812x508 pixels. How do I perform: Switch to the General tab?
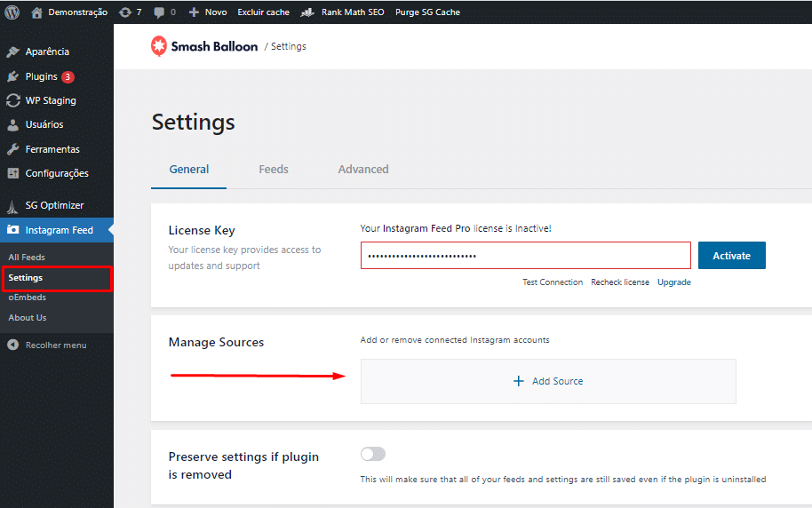189,170
